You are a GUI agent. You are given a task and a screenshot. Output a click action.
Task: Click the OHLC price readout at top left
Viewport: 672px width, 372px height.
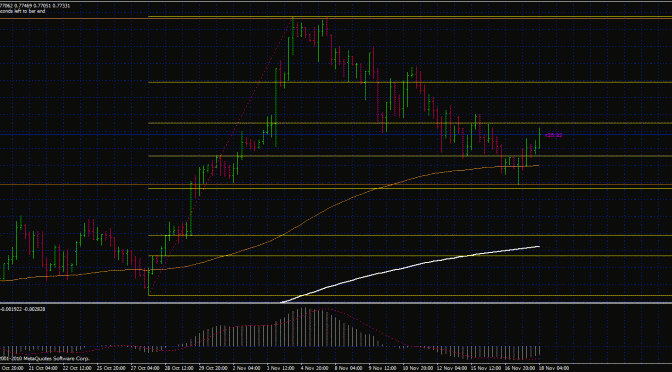(x=35, y=6)
